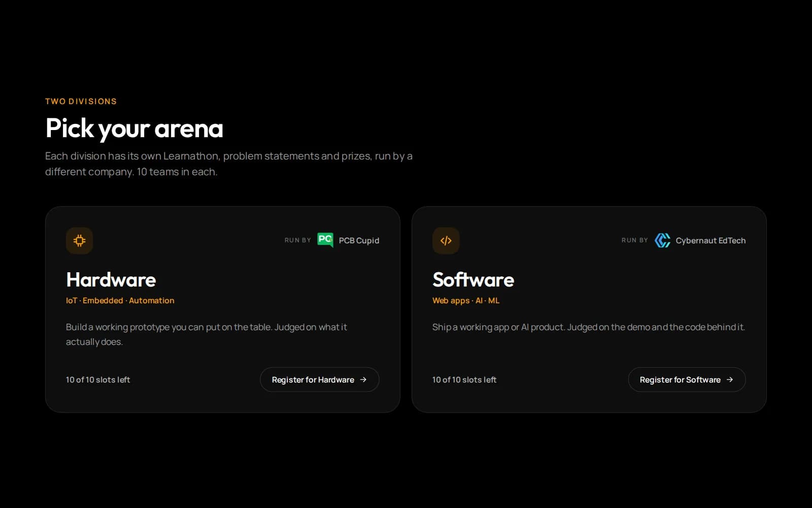Click the Hardware card title
Image resolution: width=812 pixels, height=508 pixels.
pos(111,279)
